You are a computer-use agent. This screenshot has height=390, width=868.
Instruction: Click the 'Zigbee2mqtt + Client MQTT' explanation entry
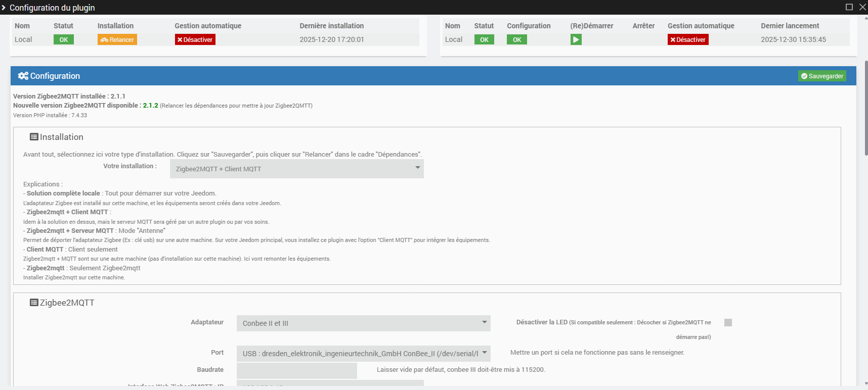[67, 212]
